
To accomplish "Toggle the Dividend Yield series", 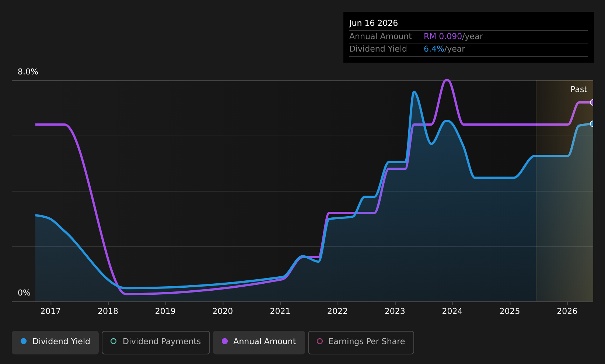I will pyautogui.click(x=55, y=342).
